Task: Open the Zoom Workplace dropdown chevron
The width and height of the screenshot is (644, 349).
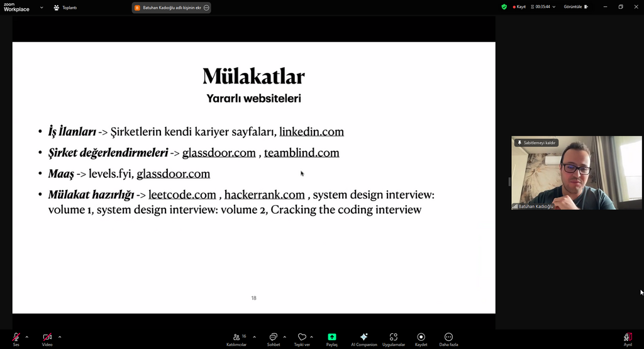Action: click(x=42, y=8)
